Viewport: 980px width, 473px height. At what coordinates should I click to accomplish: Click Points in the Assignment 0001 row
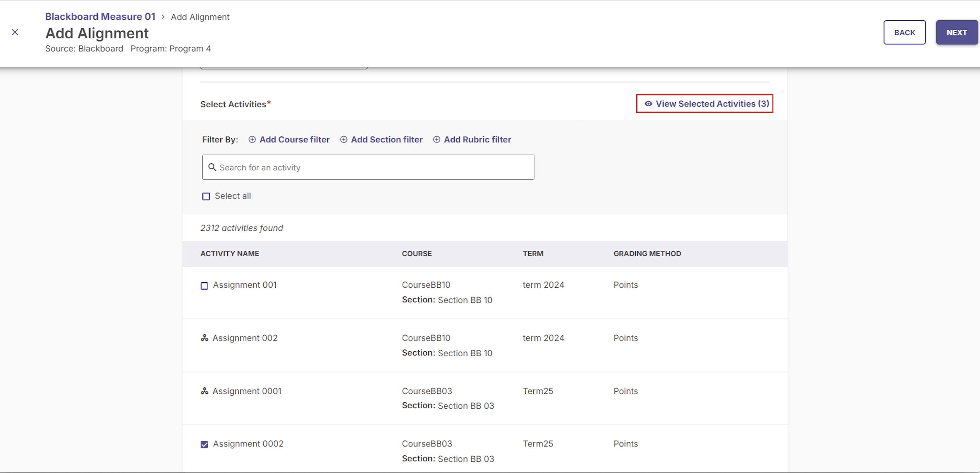pyautogui.click(x=625, y=391)
